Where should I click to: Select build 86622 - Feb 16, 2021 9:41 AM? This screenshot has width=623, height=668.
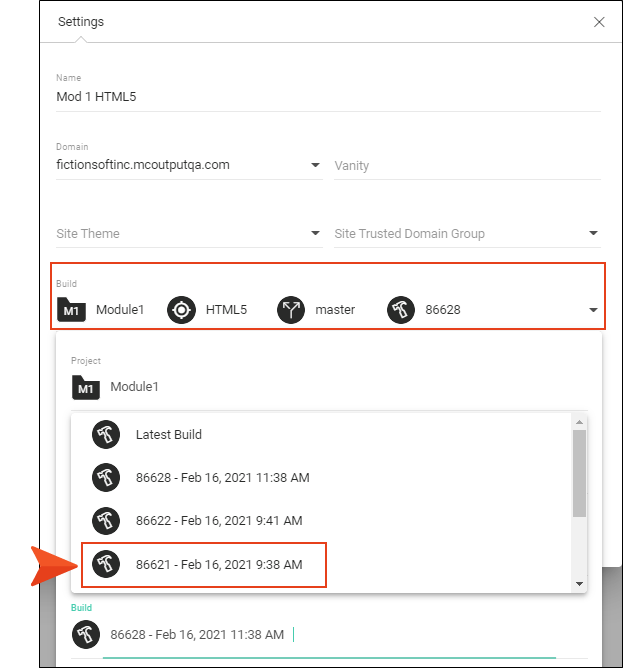point(321,521)
